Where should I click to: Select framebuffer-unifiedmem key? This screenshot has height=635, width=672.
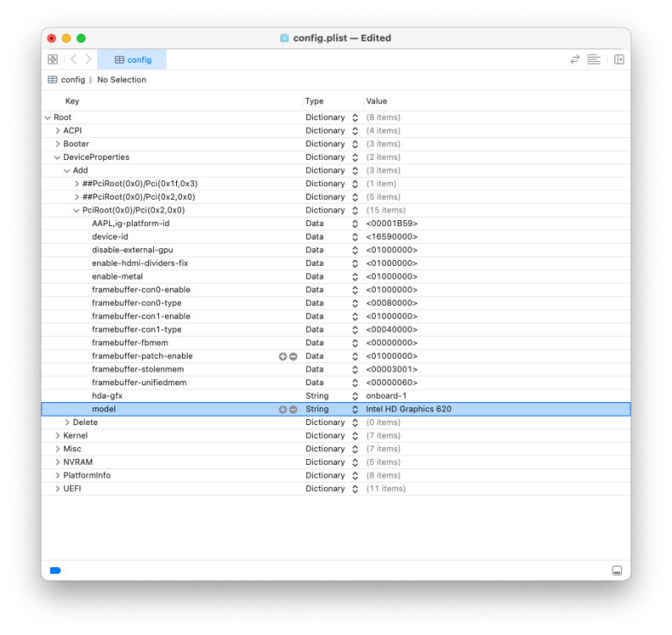point(140,383)
